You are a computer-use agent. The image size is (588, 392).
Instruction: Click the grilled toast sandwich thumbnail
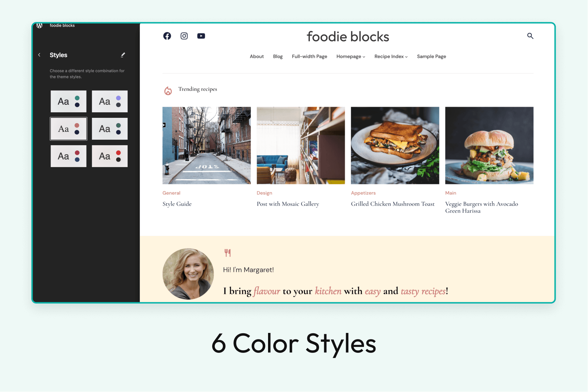click(395, 146)
